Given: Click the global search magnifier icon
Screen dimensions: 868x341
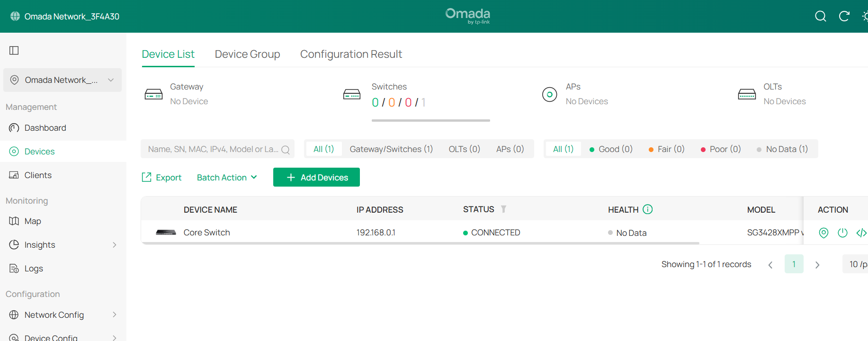Looking at the screenshot, I should [x=821, y=17].
